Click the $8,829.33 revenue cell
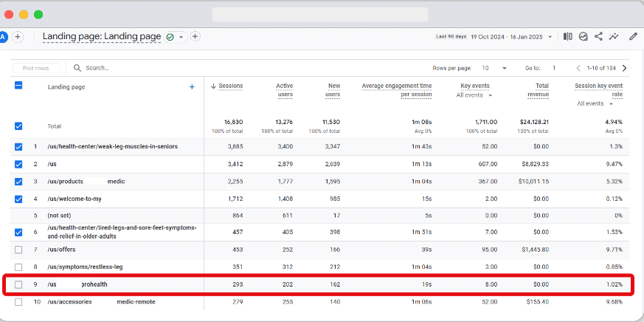The image size is (644, 322). pyautogui.click(x=534, y=164)
